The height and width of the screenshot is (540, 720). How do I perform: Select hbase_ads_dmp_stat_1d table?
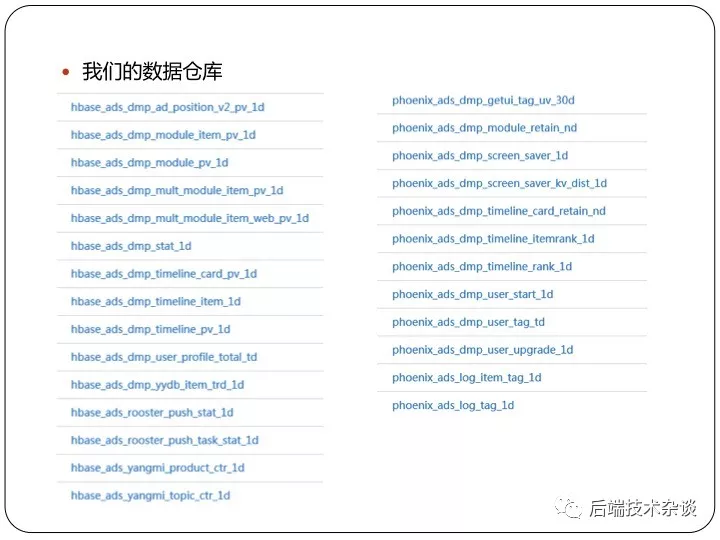coord(131,246)
